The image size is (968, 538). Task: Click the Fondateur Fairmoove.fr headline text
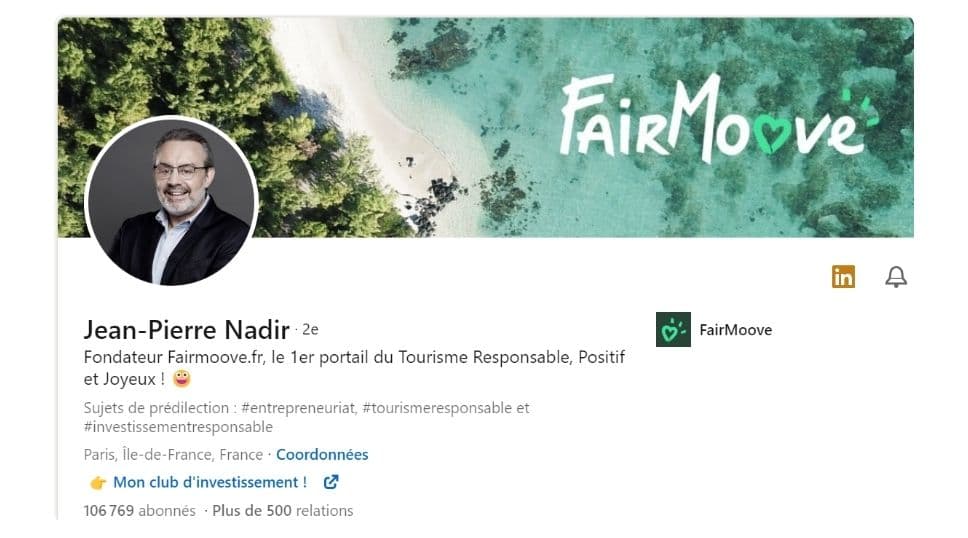354,368
